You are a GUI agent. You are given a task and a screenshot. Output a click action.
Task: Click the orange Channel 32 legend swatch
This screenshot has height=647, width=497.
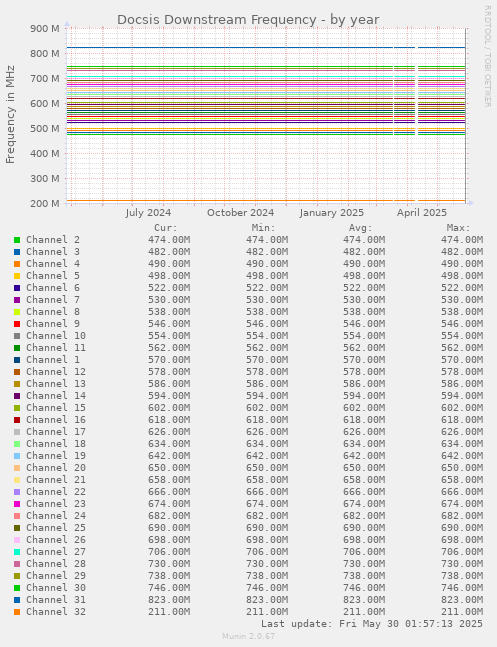tap(17, 612)
